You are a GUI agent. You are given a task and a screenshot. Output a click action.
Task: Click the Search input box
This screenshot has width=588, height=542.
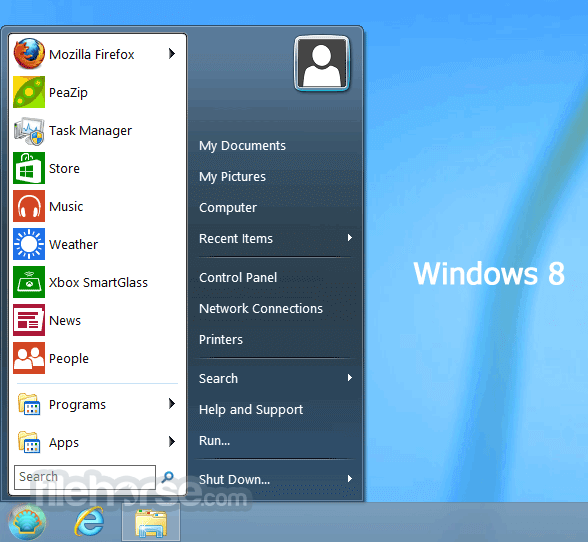(85, 477)
